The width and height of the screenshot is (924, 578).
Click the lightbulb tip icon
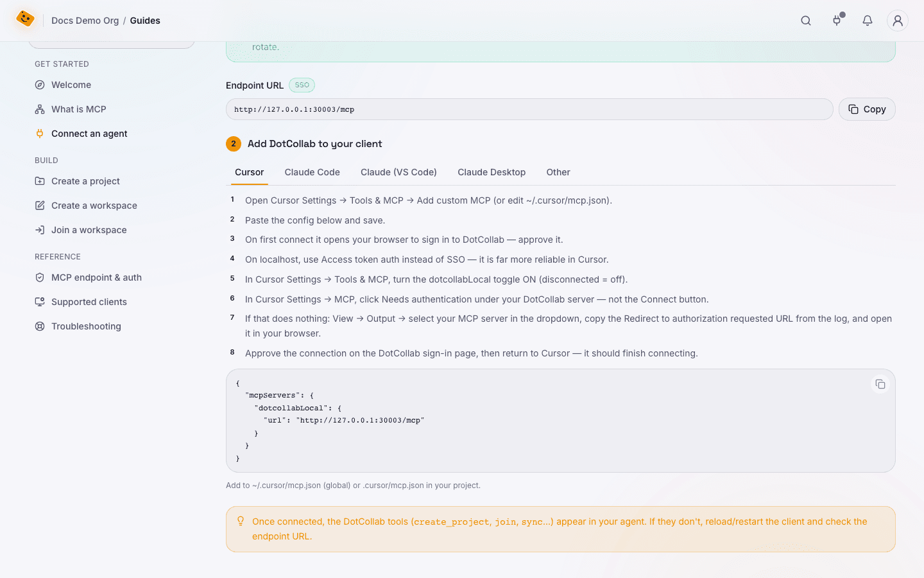[241, 521]
